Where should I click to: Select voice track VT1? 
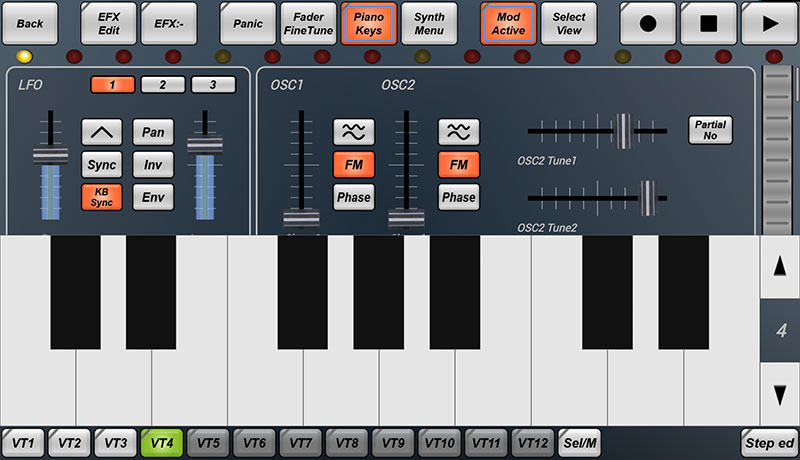[23, 443]
